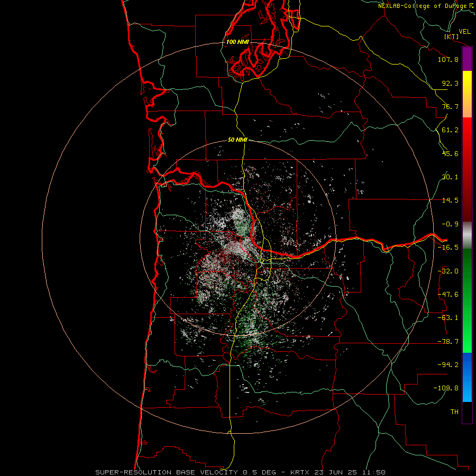Screen dimensions: 476x476
Task: Click the 92.3 velocity scale value
Action: [x=450, y=83]
